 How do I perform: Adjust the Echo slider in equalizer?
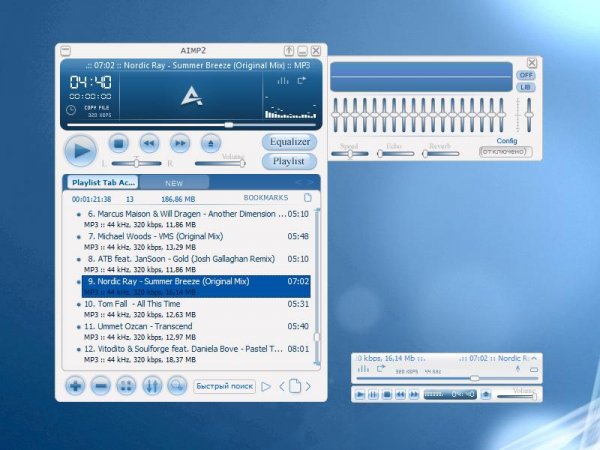coord(395,154)
